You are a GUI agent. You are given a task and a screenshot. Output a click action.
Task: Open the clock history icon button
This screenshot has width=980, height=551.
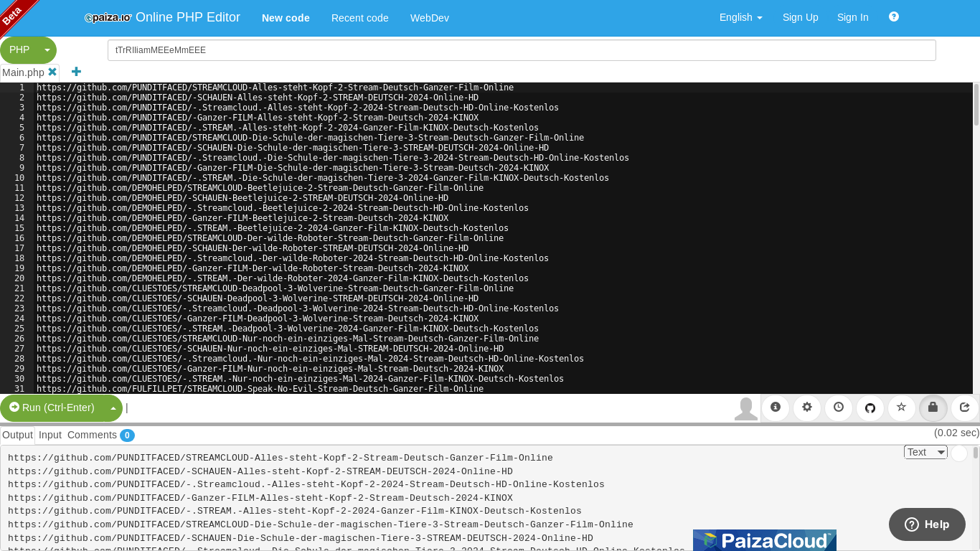click(839, 408)
